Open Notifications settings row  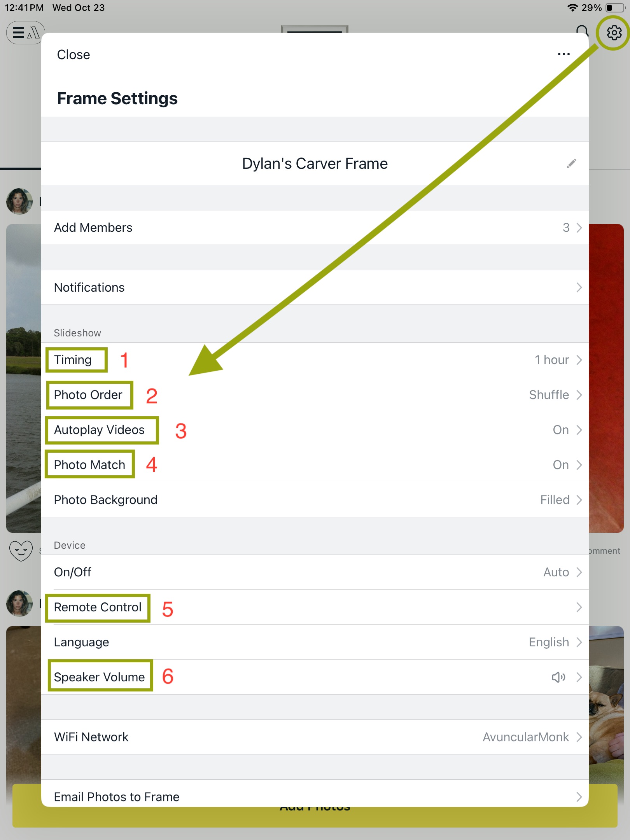coord(315,287)
